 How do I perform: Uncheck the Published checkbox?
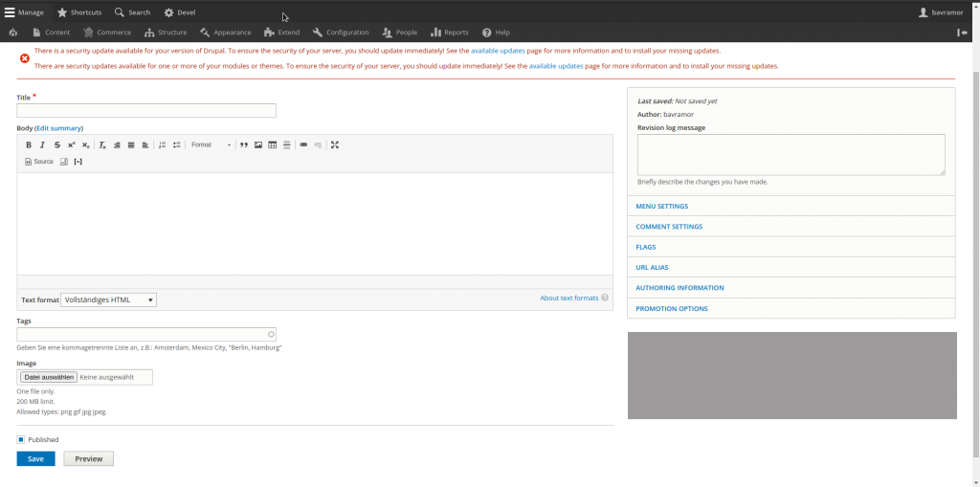pyautogui.click(x=21, y=440)
